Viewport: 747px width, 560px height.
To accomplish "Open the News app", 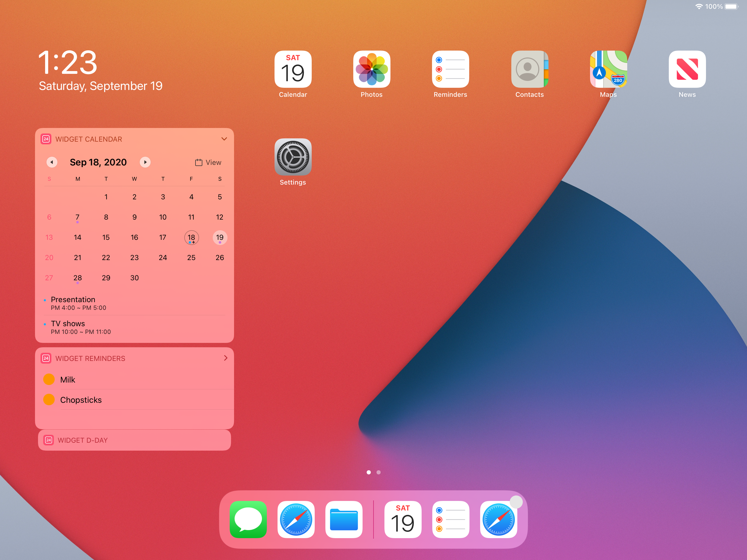I will pyautogui.click(x=687, y=69).
